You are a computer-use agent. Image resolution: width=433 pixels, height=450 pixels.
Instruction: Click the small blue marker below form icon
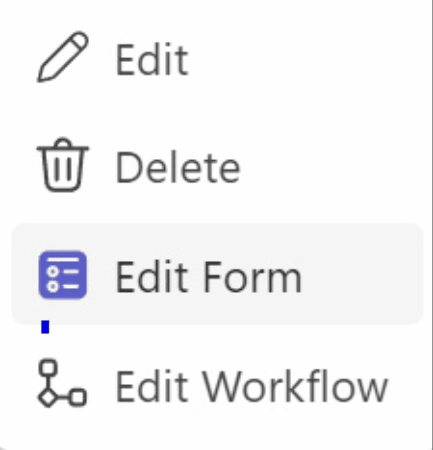pyautogui.click(x=45, y=327)
